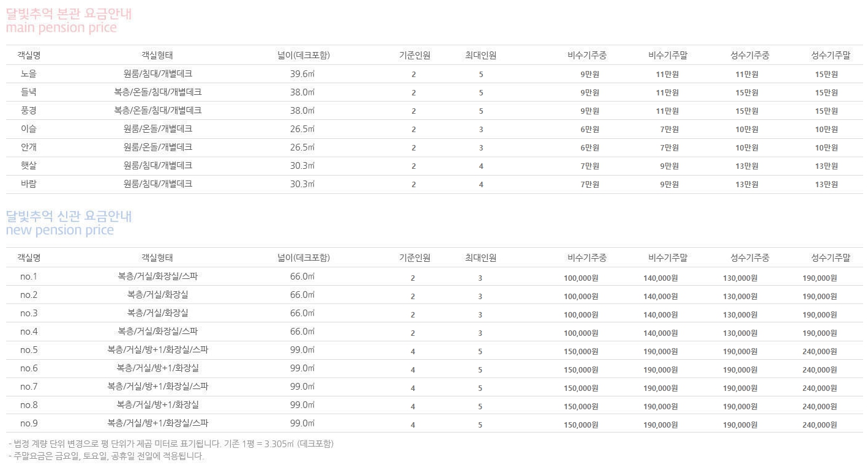Select room no.5 in new pension table
The height and width of the screenshot is (468, 868).
click(29, 351)
